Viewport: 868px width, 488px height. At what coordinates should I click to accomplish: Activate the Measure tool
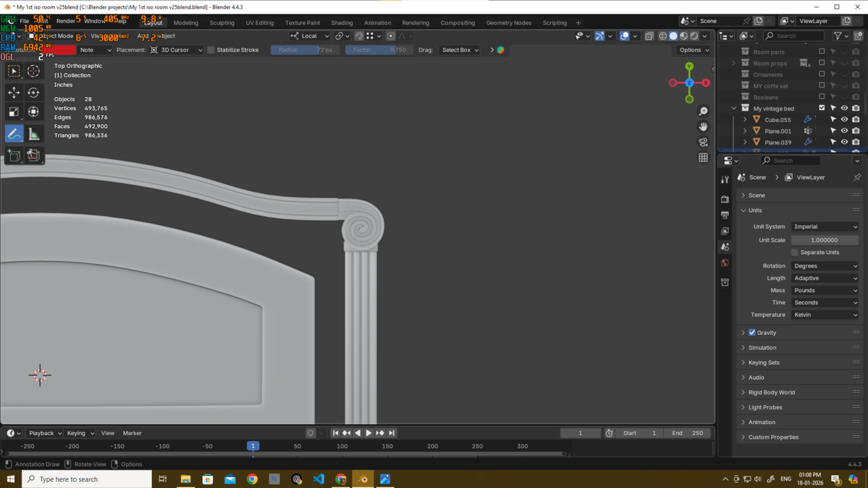pos(33,134)
